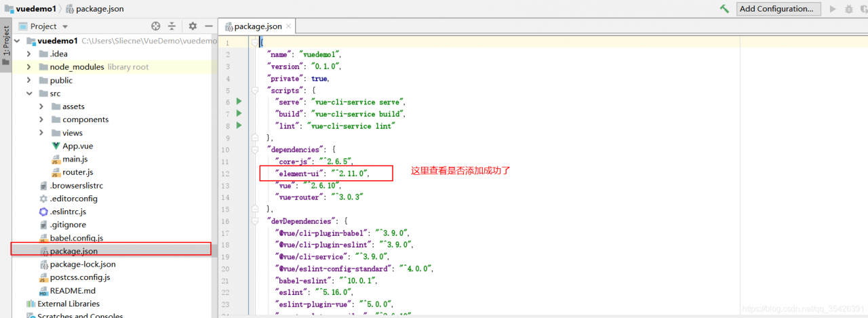
Task: Select babel.config.js file
Action: point(77,238)
